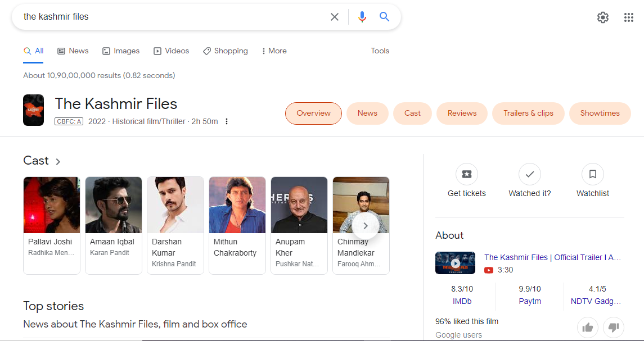Open the IMDb rating link

coord(462,301)
